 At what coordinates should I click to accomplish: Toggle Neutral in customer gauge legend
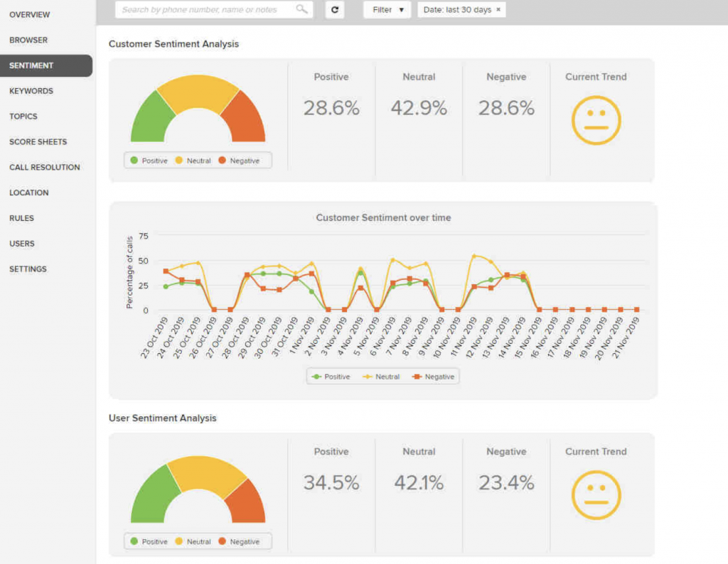193,161
